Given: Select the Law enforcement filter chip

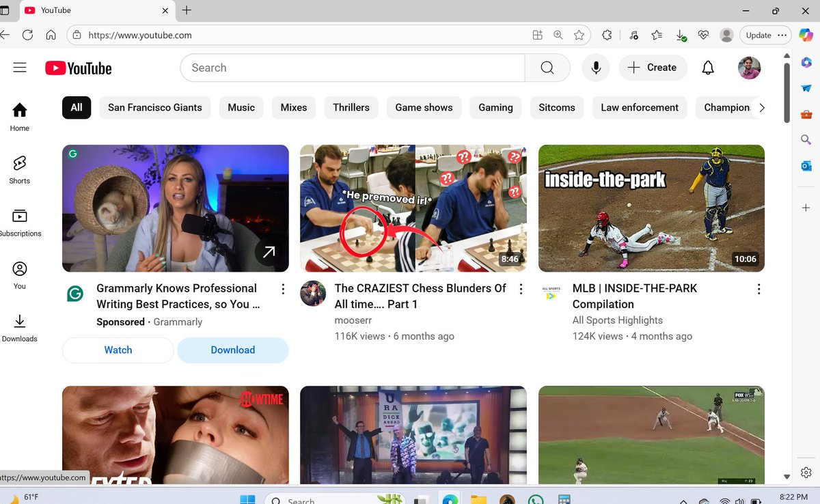Looking at the screenshot, I should [x=640, y=107].
